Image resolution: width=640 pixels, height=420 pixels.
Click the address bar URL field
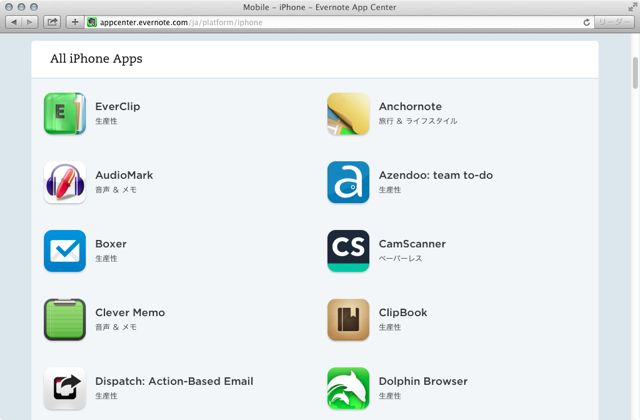(339, 22)
